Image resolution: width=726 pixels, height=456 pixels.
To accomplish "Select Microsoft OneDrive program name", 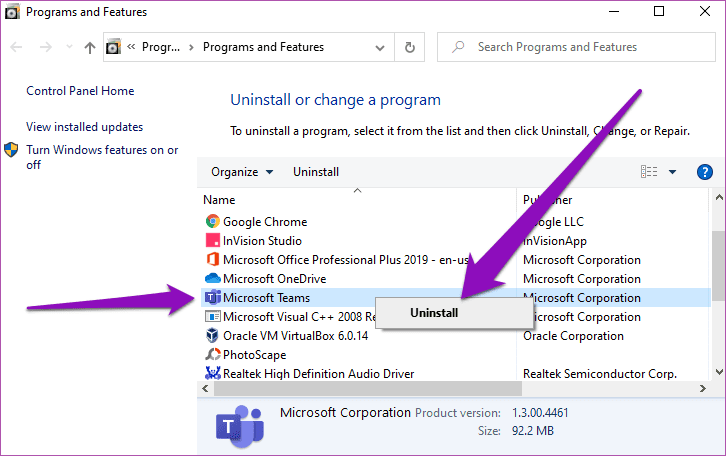I will pos(275,279).
